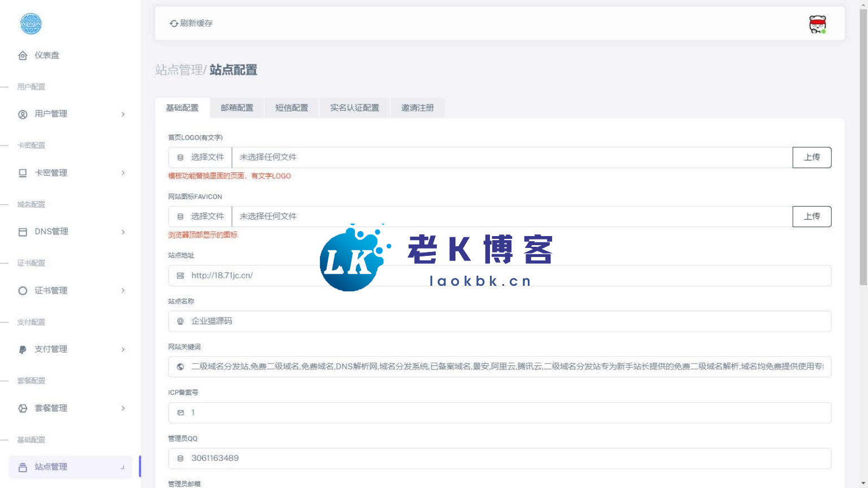The image size is (868, 488).
Task: Expand the DNS管理 submenu arrow
Action: point(123,232)
